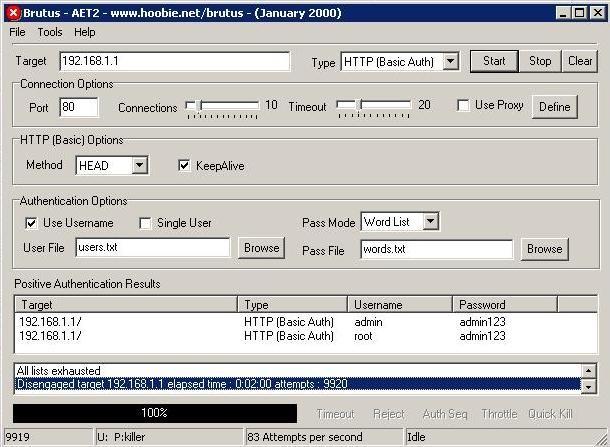Open the Tools menu
610x447 pixels.
[50, 32]
